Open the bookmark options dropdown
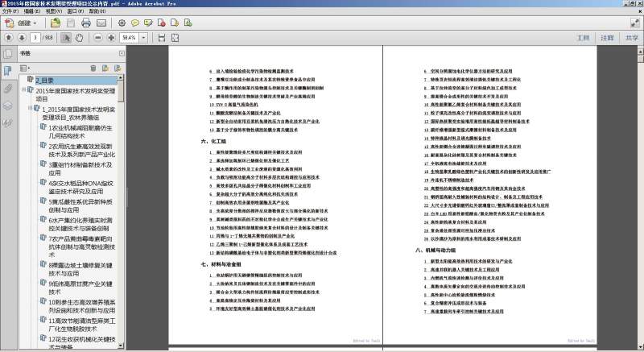Screen dimensions: 644x352 click(x=25, y=68)
